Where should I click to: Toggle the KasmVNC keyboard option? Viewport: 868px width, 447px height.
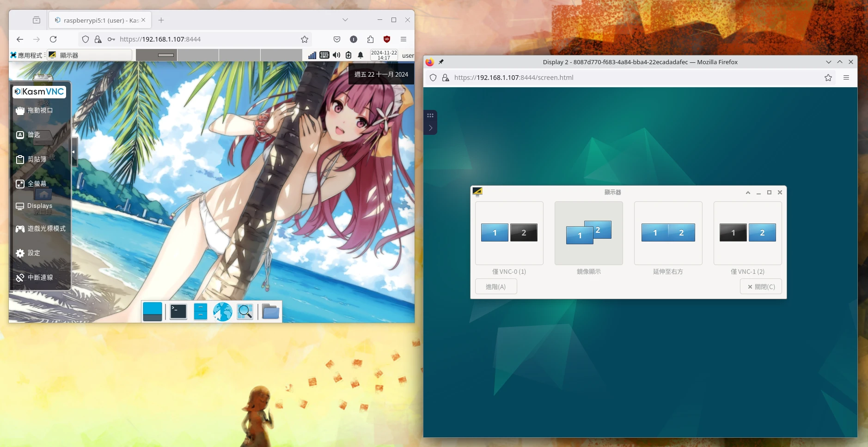coord(20,135)
